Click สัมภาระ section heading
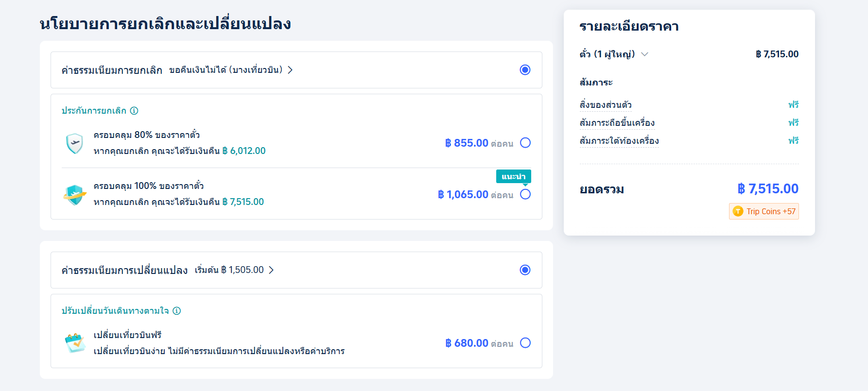Viewport: 868px width, 391px height. click(x=596, y=83)
